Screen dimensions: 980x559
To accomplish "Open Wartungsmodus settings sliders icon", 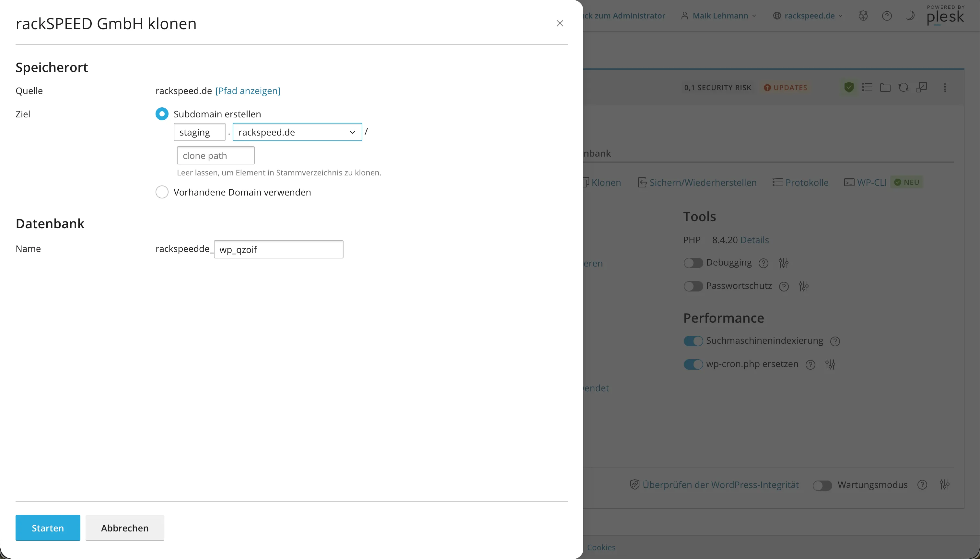I will pos(945,485).
